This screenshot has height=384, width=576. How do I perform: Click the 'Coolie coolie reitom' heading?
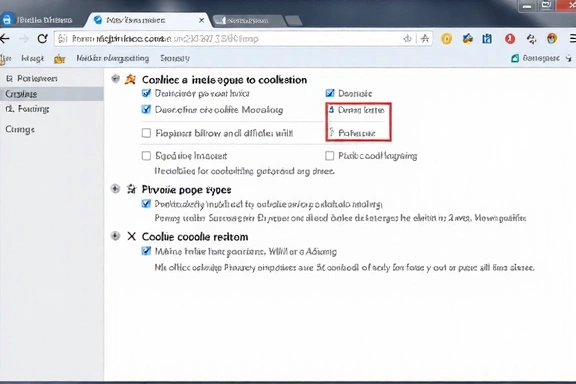pos(195,237)
